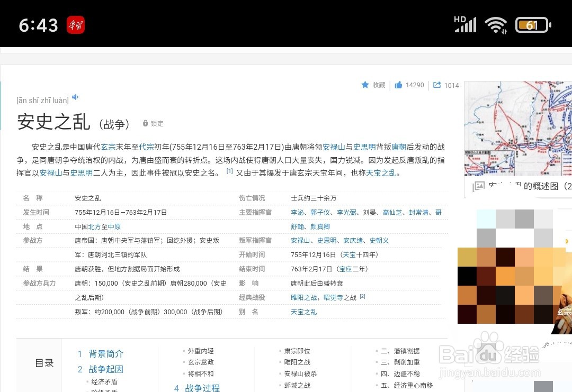Image resolution: width=572 pixels, height=392 pixels.
Task: Click the reference [2] footnote link
Action: coord(363,296)
